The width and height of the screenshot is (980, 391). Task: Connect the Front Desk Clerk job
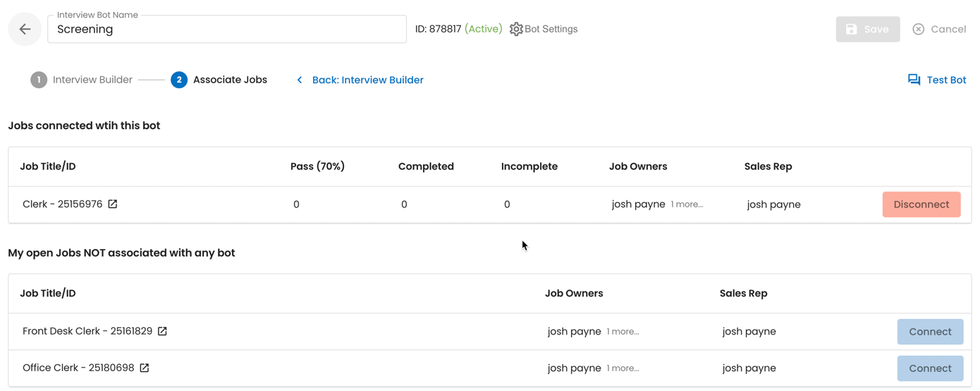(930, 332)
